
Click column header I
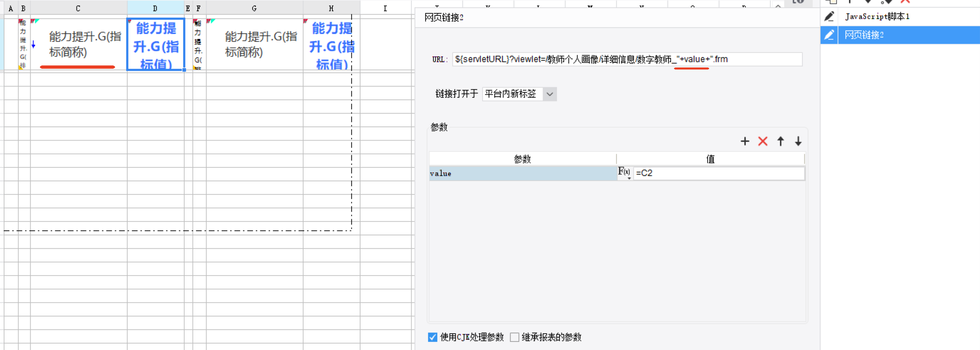(x=385, y=8)
